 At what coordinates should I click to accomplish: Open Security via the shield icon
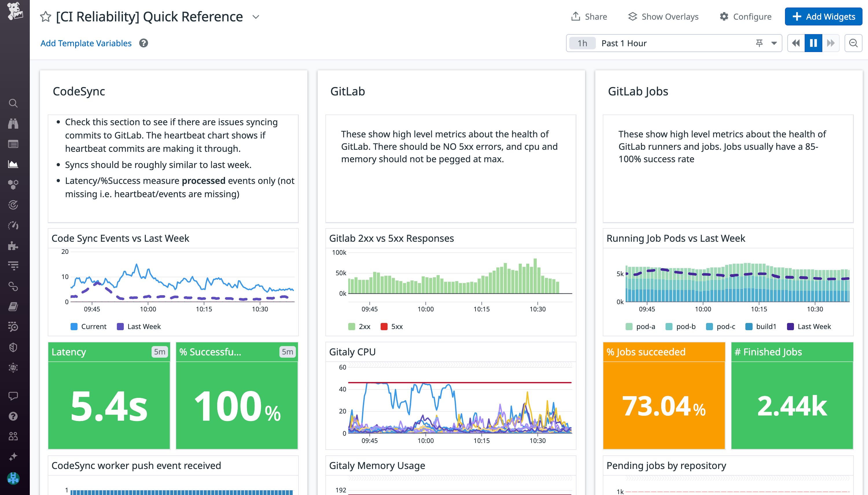tap(13, 347)
